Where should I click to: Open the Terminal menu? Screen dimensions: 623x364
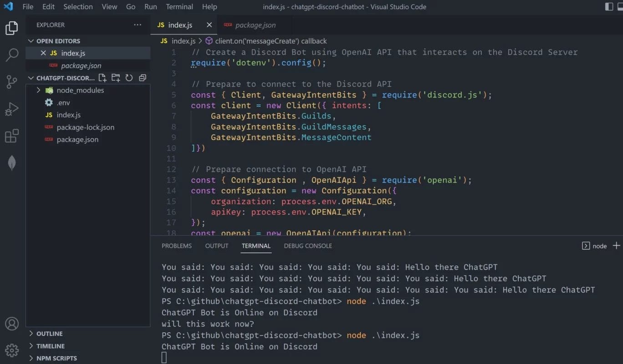[x=179, y=7]
